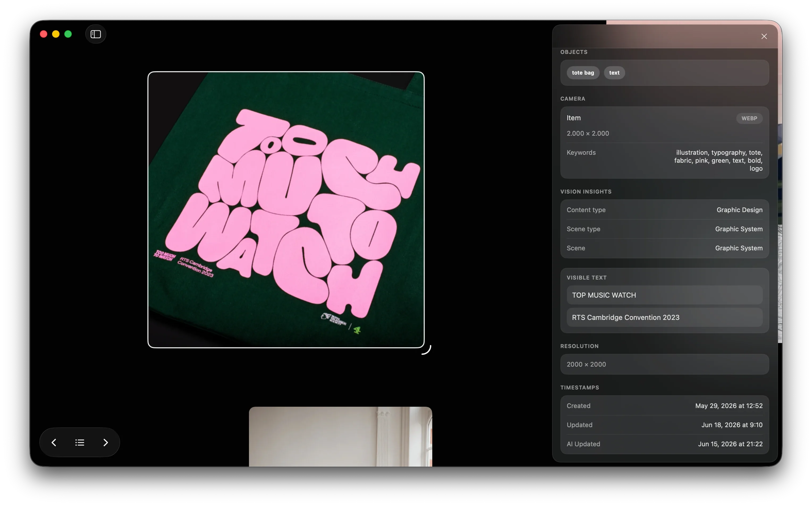Viewport: 812px width, 506px height.
Task: Click the '2.000 × 2.000' dimensions text
Action: 588,133
